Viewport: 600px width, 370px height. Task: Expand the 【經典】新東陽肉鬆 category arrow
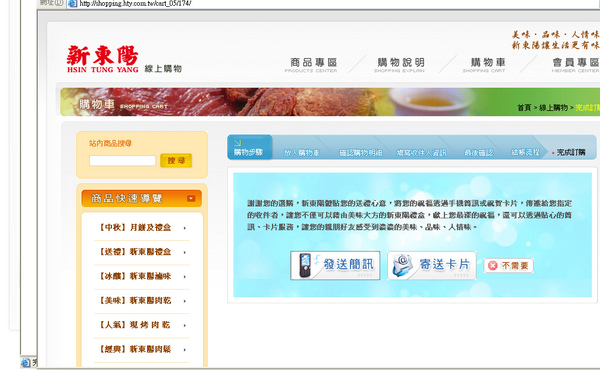[x=185, y=350]
